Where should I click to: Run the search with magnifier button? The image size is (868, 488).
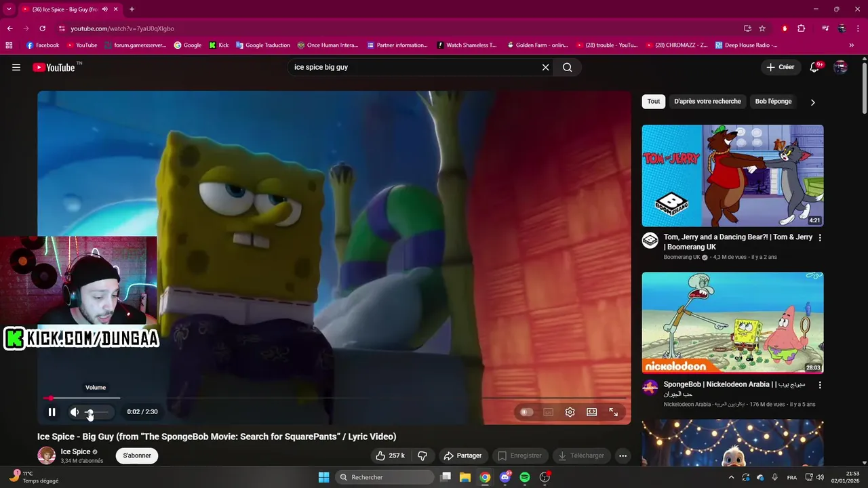tap(568, 67)
